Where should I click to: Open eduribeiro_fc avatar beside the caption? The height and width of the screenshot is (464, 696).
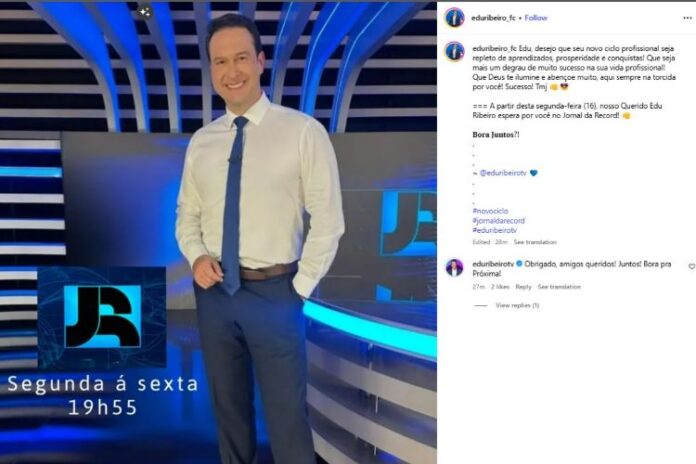(454, 52)
